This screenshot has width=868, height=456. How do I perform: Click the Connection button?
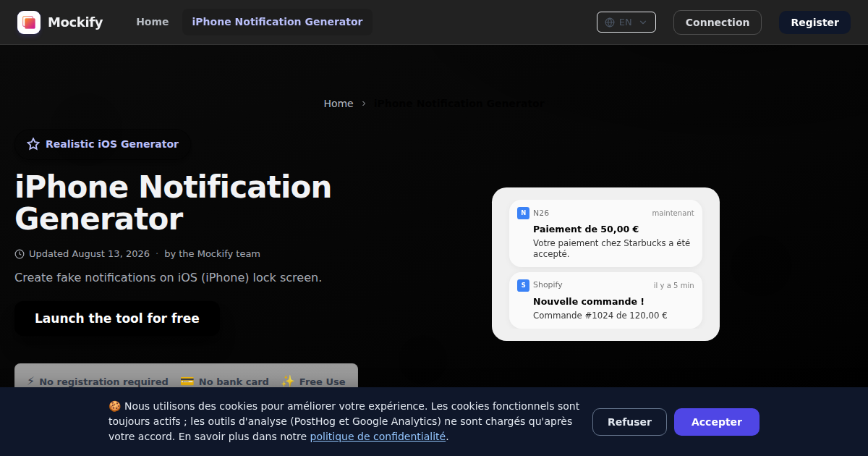pyautogui.click(x=718, y=22)
